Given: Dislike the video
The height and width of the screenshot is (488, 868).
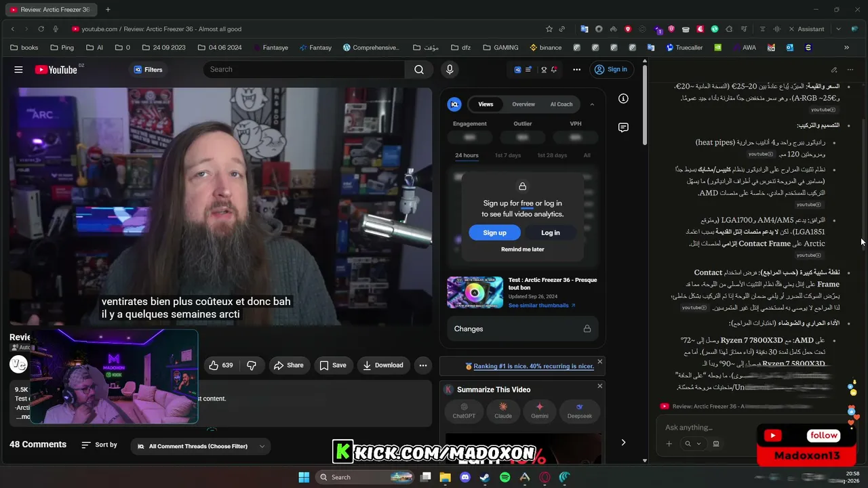Looking at the screenshot, I should point(252,365).
